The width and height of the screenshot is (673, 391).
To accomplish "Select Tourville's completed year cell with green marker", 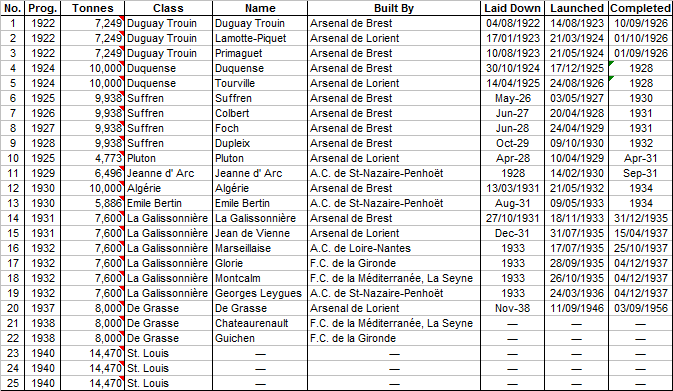I will tap(640, 83).
